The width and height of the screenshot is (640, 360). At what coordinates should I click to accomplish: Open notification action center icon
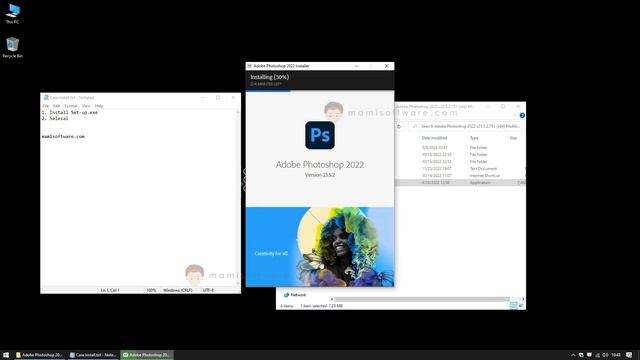click(x=629, y=355)
